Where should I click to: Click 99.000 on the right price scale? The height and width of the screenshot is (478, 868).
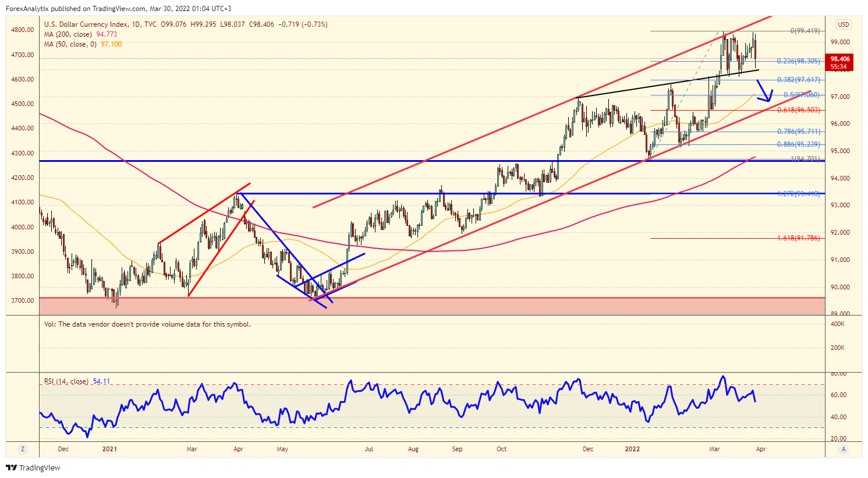pyautogui.click(x=840, y=42)
